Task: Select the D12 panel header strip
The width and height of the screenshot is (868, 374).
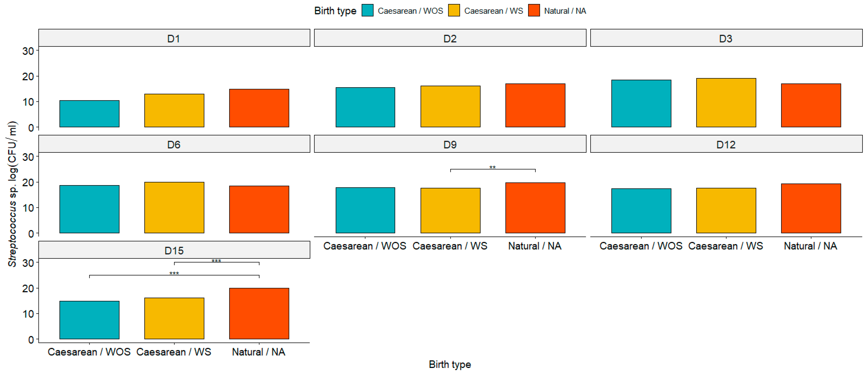Action: [726, 144]
